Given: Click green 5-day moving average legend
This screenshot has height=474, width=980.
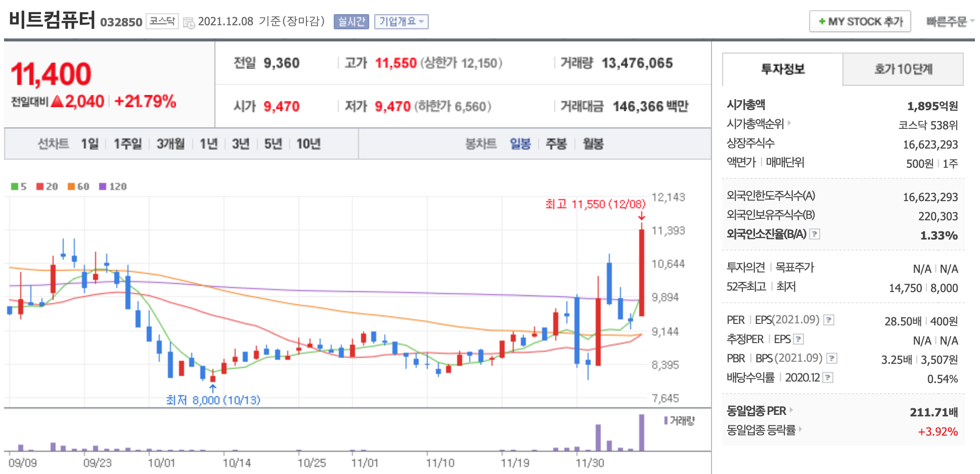Looking at the screenshot, I should click(x=19, y=186).
